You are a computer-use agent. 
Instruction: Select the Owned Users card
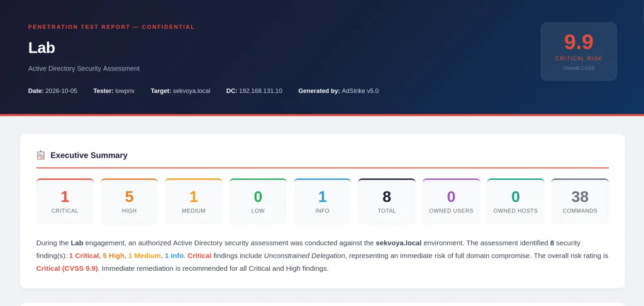point(451,202)
